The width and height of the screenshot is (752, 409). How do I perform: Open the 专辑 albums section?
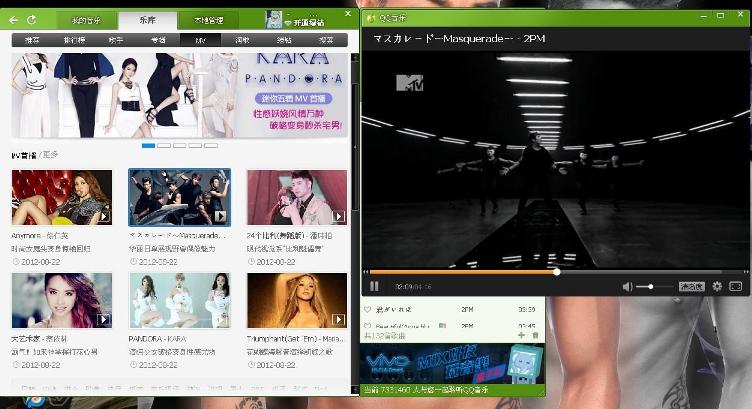click(158, 40)
